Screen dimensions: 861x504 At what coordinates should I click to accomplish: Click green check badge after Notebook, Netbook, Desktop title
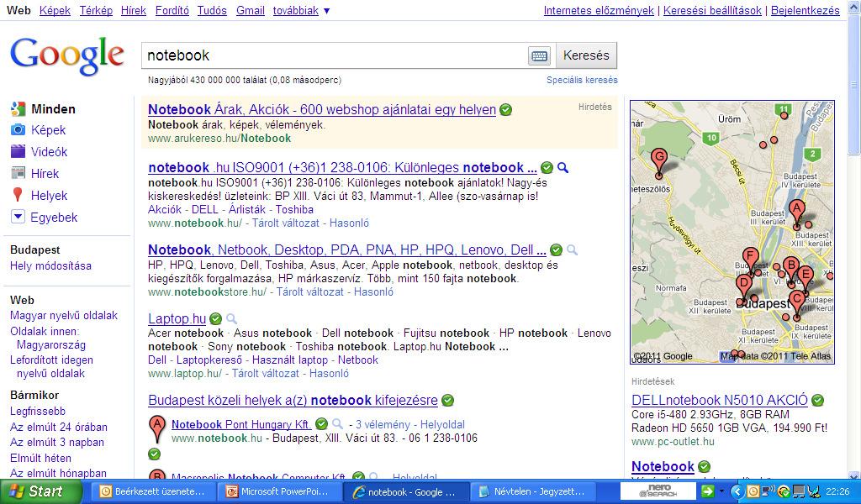(557, 250)
